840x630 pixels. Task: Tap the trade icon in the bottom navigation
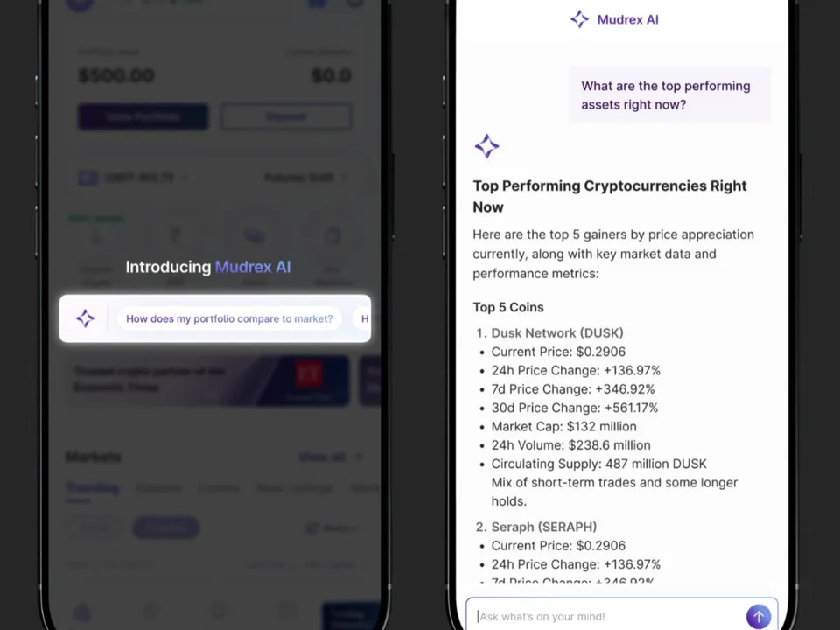(219, 612)
